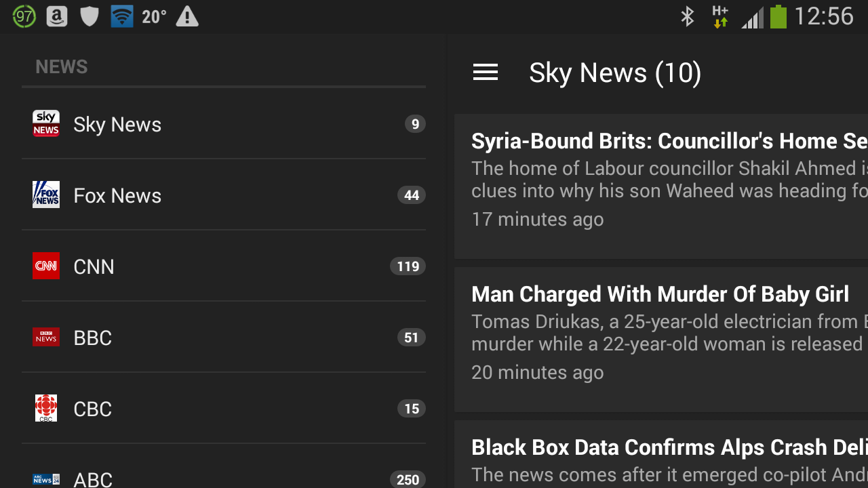This screenshot has width=868, height=488.
Task: Tap the BBC unread count 51
Action: (412, 338)
